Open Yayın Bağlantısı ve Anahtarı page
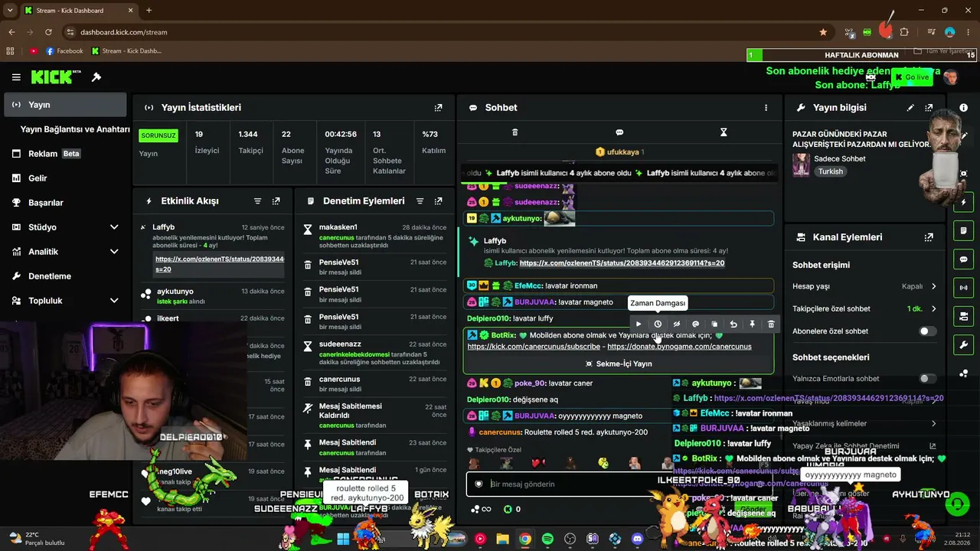 (75, 129)
